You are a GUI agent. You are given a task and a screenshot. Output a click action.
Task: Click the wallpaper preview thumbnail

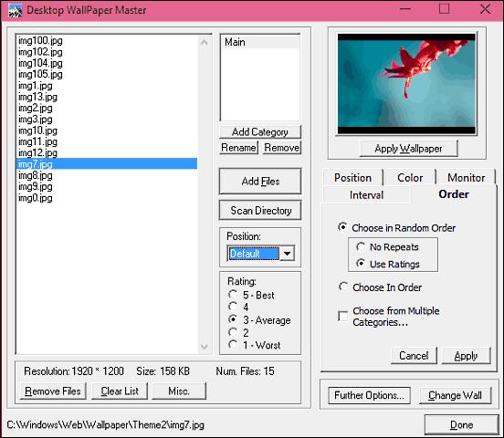click(406, 84)
